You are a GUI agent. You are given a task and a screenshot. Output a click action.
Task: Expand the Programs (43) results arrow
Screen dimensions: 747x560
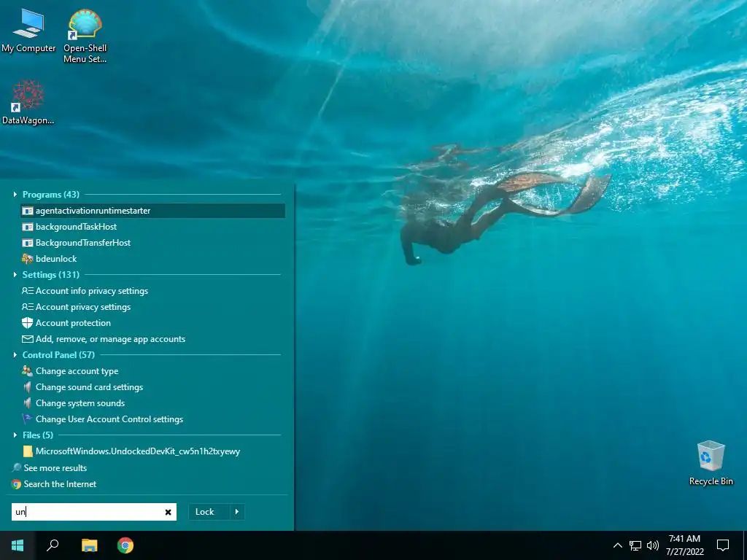15,194
